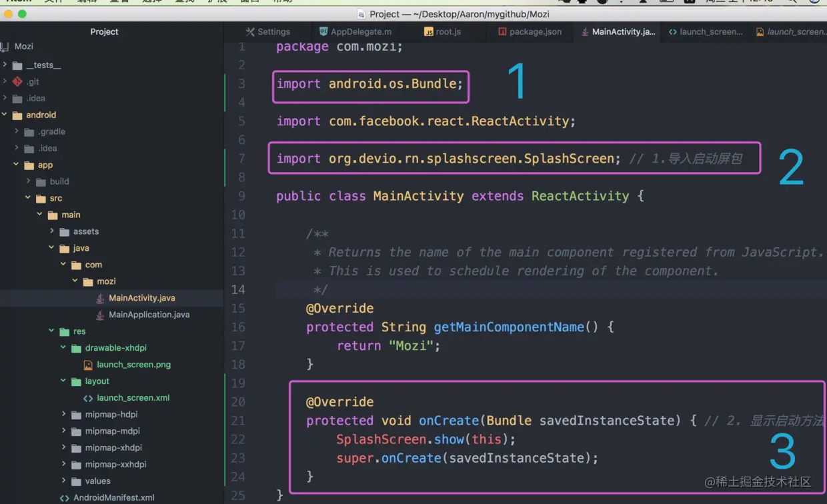Open MainApplication.java in the tree

tap(149, 315)
